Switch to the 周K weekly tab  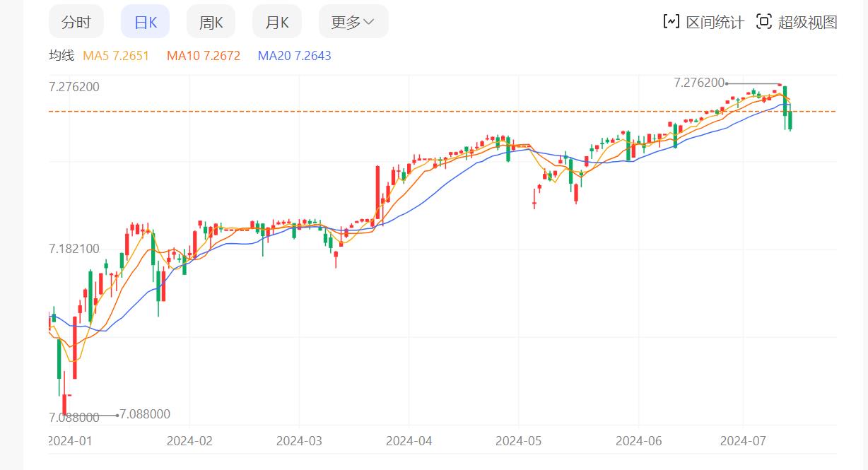coord(211,22)
